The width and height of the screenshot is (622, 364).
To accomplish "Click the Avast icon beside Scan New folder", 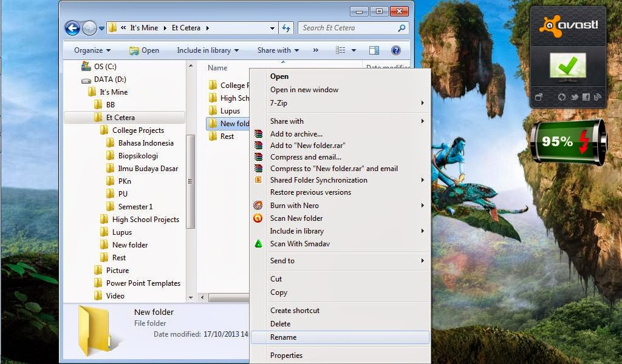I will coord(258,218).
